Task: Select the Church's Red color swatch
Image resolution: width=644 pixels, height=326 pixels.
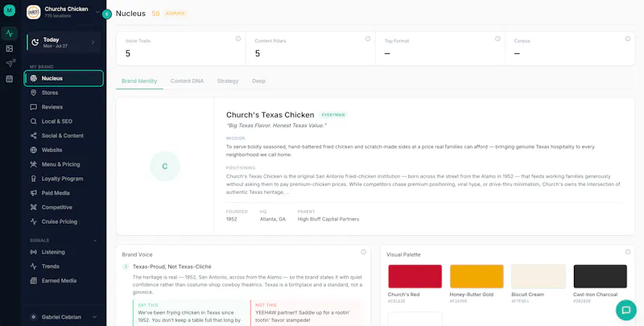Action: point(415,276)
